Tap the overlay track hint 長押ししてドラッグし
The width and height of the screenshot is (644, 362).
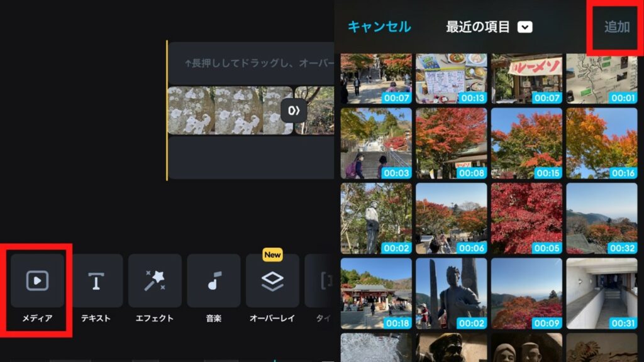pos(258,63)
